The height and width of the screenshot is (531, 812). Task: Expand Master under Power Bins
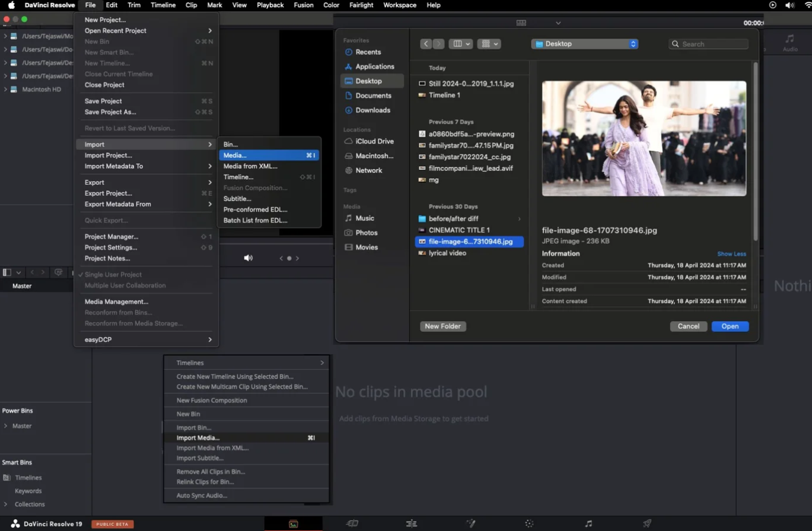click(6, 425)
